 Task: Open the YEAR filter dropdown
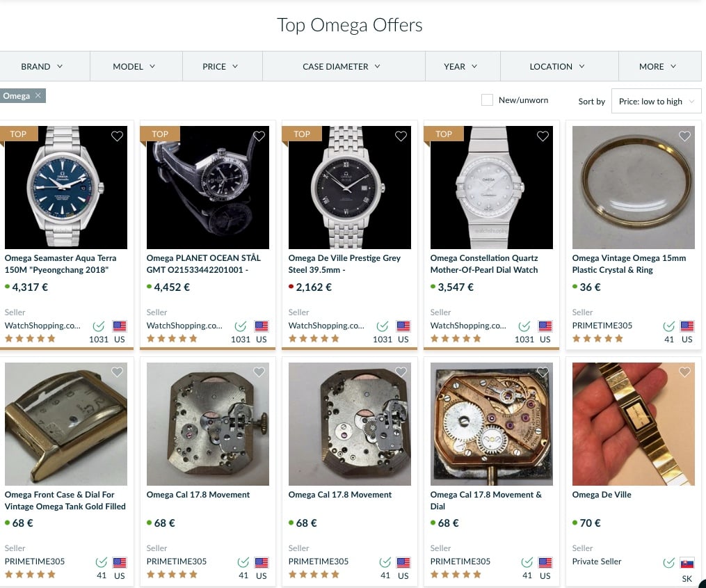[462, 66]
